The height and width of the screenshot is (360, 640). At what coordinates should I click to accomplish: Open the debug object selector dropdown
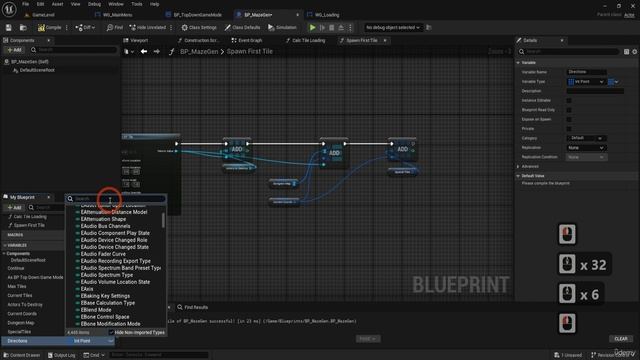[x=392, y=27]
